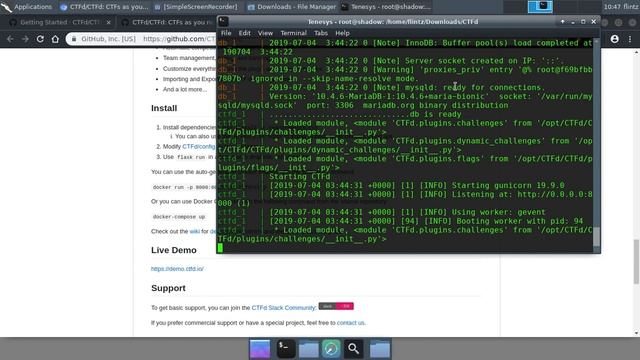
Task: Close the Tenesys terminal window
Action: pyautogui.click(x=593, y=22)
